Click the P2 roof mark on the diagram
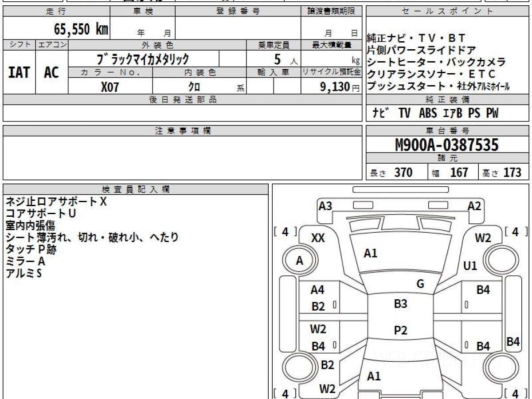This screenshot has width=532, height=399. [400, 330]
